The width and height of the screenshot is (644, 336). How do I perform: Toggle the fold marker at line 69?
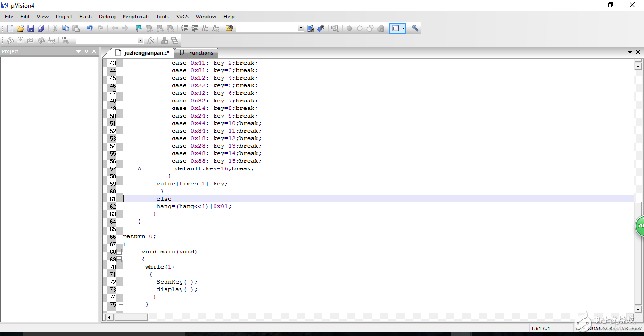[119, 260]
